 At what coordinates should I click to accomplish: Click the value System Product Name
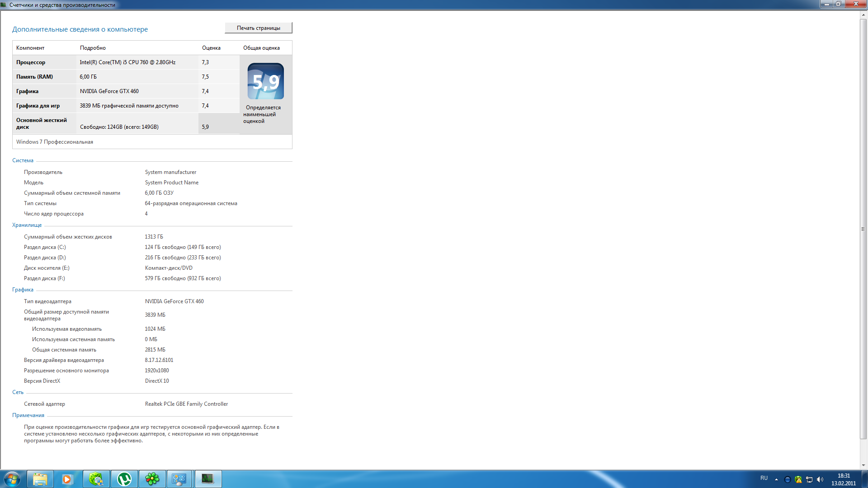[x=172, y=183]
